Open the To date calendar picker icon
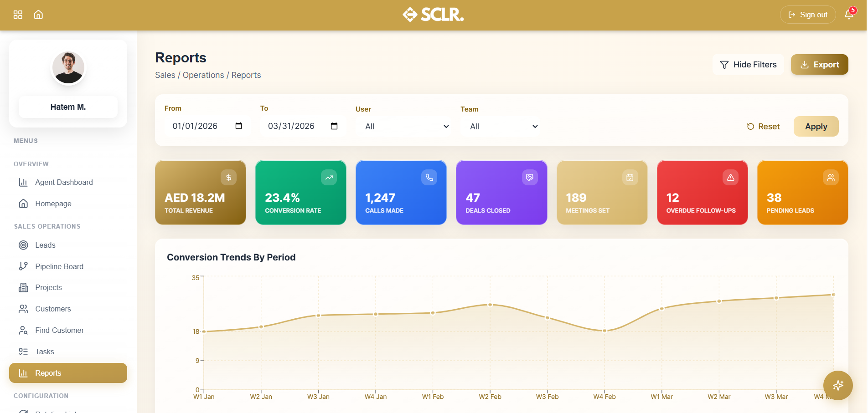This screenshot has width=868, height=413. click(334, 126)
